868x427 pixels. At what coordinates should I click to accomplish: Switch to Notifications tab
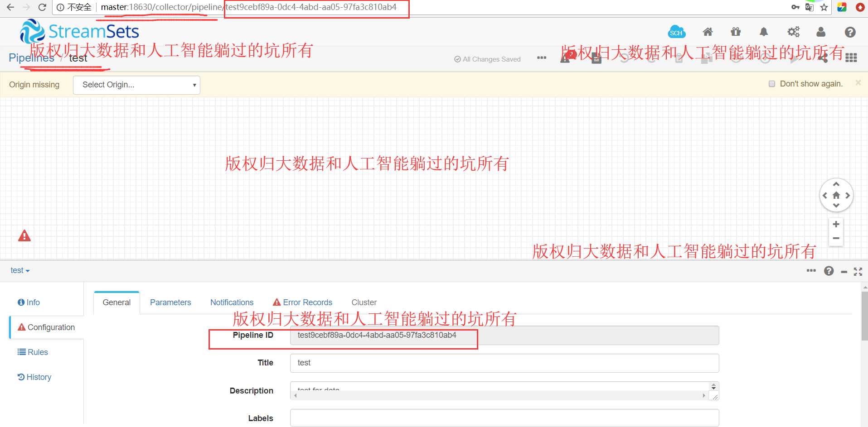point(232,302)
